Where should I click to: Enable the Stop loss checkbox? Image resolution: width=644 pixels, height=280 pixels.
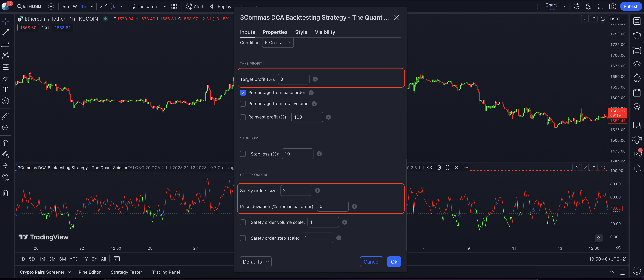[x=243, y=154]
